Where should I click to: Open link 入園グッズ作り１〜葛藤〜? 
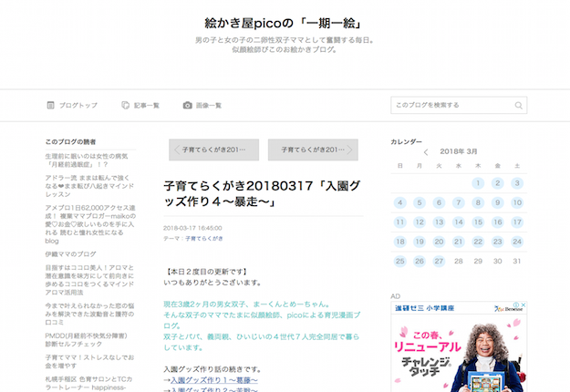(x=214, y=380)
